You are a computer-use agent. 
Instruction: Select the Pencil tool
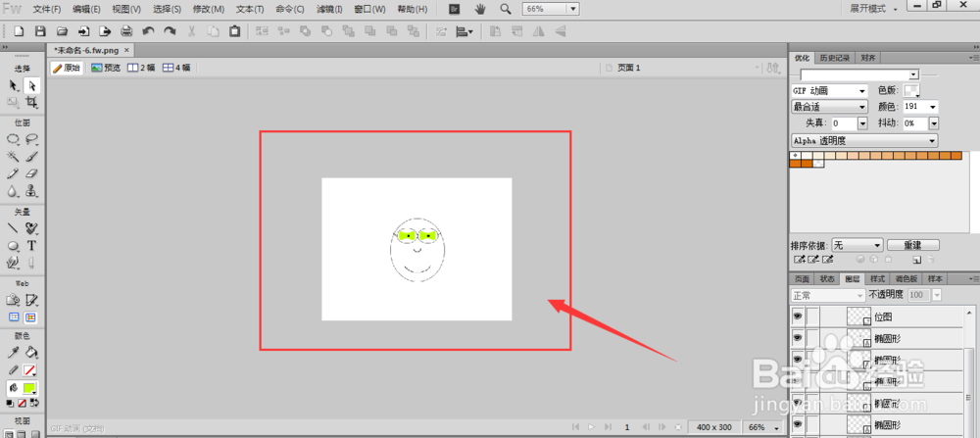point(13,174)
